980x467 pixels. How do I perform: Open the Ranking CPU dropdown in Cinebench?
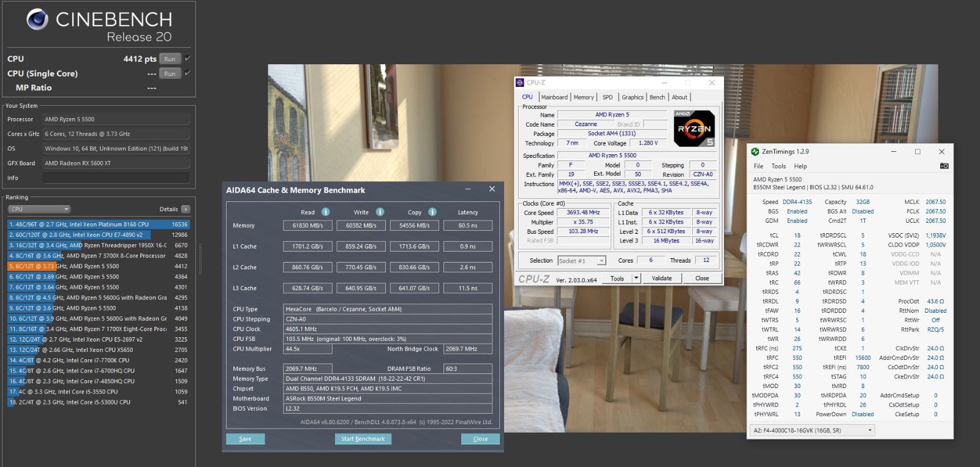tap(40, 209)
